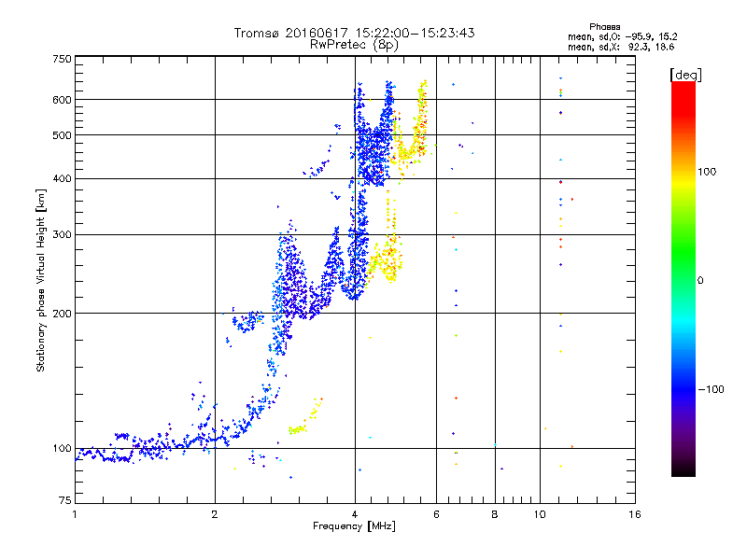Click the colorbar tick label '100'
Screen dimensions: 747x560
pyautogui.click(x=707, y=172)
